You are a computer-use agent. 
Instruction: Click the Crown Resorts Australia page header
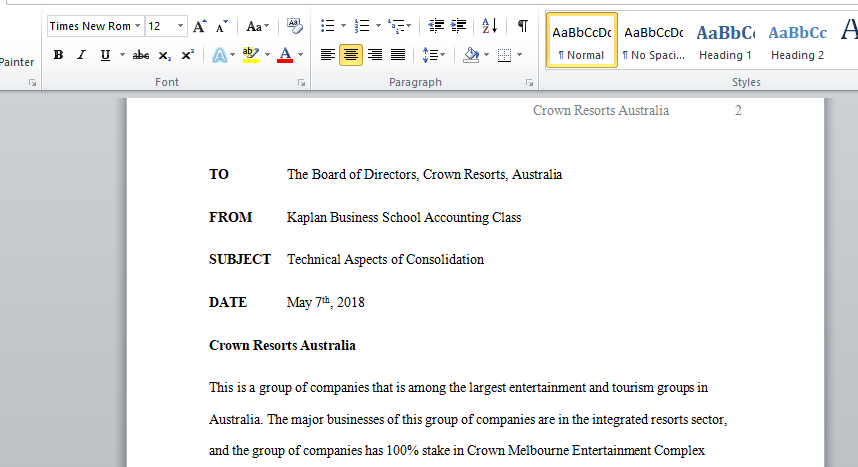click(x=601, y=111)
